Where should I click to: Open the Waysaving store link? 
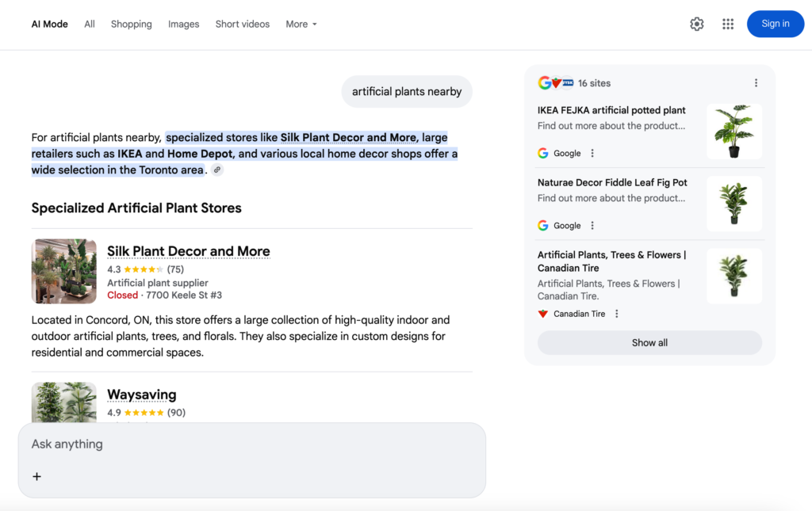[x=142, y=395]
